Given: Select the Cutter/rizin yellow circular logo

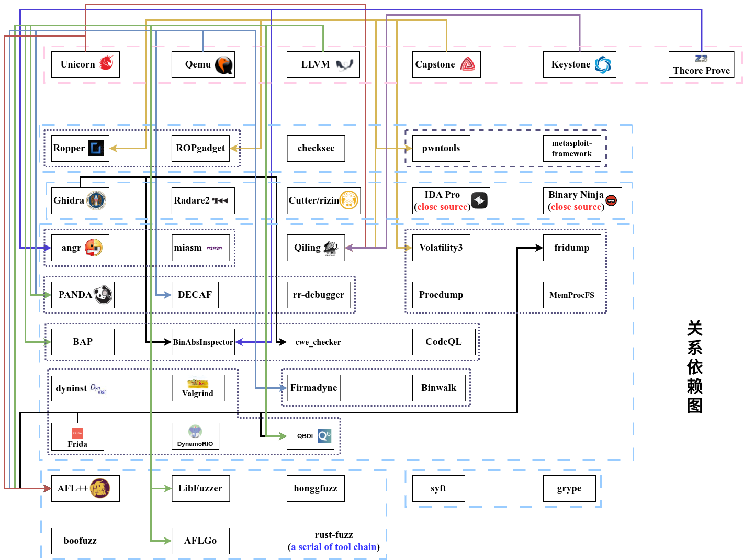Looking at the screenshot, I should (349, 200).
